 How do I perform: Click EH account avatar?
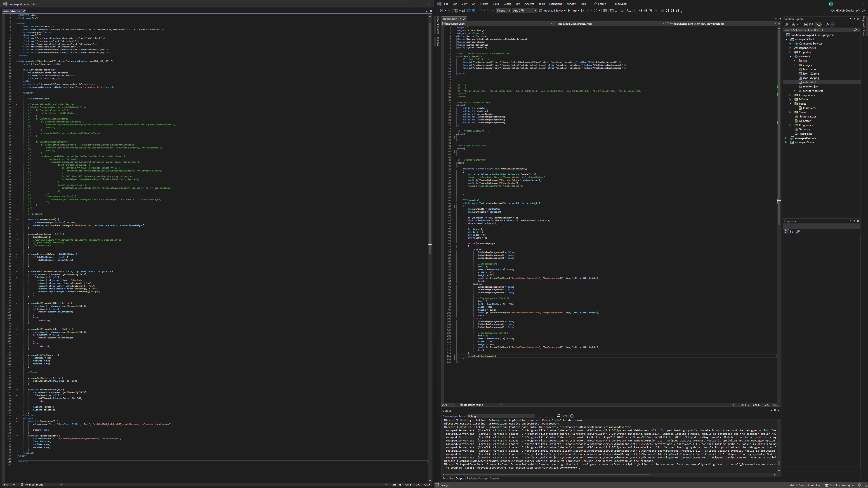point(831,4)
